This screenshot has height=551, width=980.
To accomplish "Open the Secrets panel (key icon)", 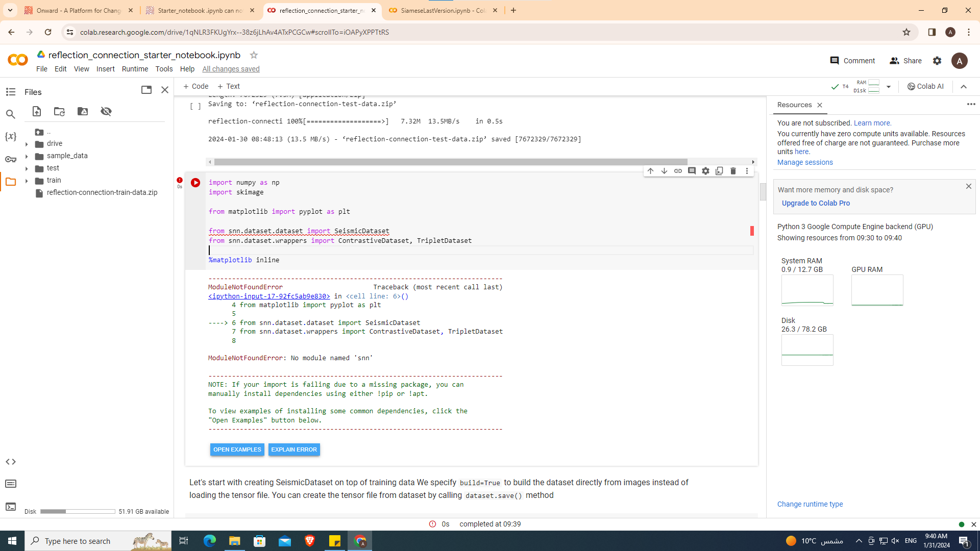I will 11,159.
